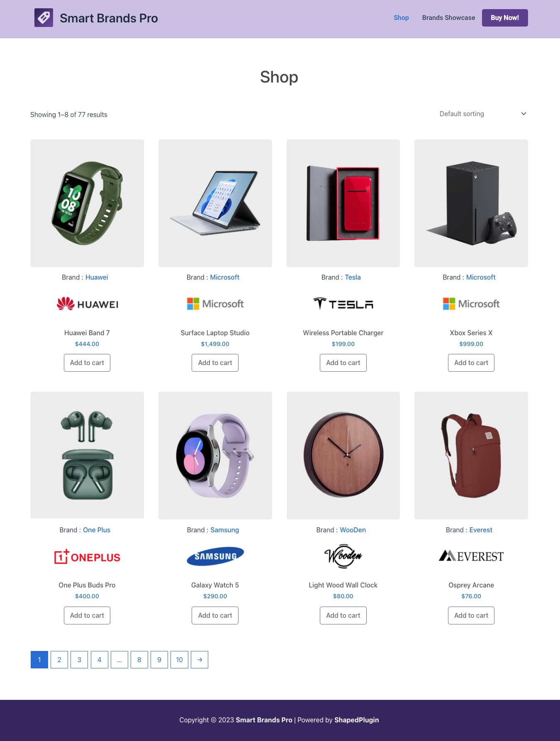Click the OnePlus brand logo image
Image resolution: width=560 pixels, height=741 pixels.
click(x=87, y=556)
